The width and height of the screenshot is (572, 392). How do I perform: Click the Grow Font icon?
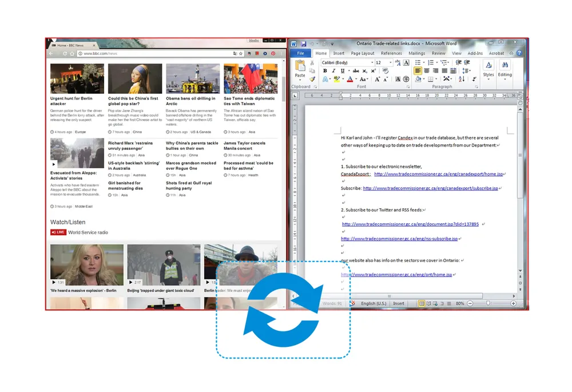point(377,79)
